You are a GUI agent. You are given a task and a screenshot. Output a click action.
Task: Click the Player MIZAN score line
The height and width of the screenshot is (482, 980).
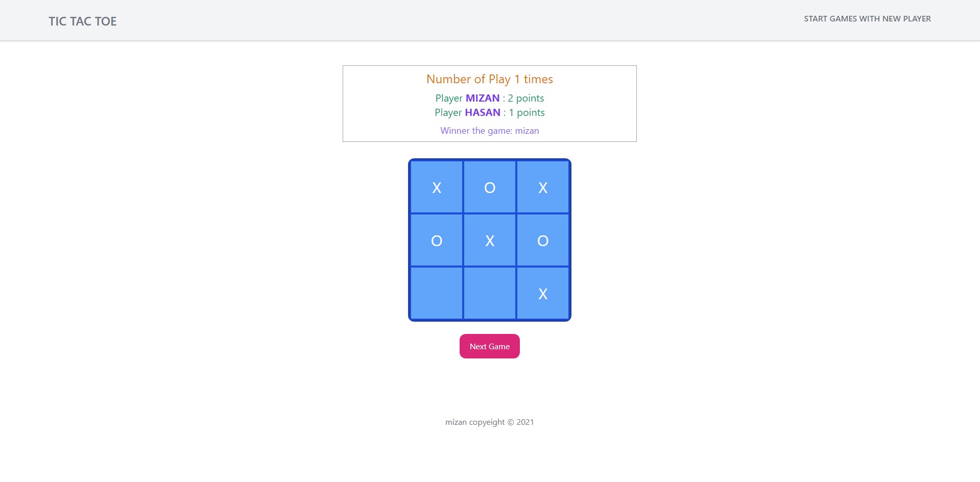tap(489, 98)
